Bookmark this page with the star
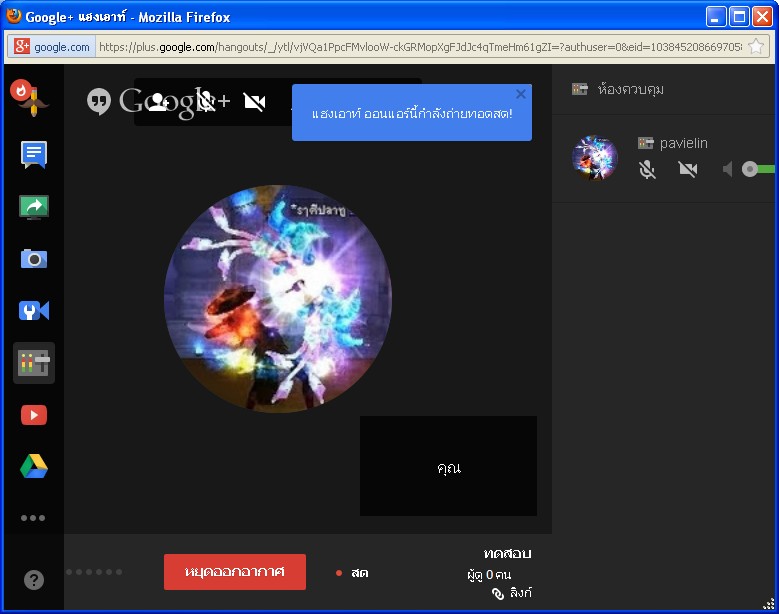 coord(756,47)
